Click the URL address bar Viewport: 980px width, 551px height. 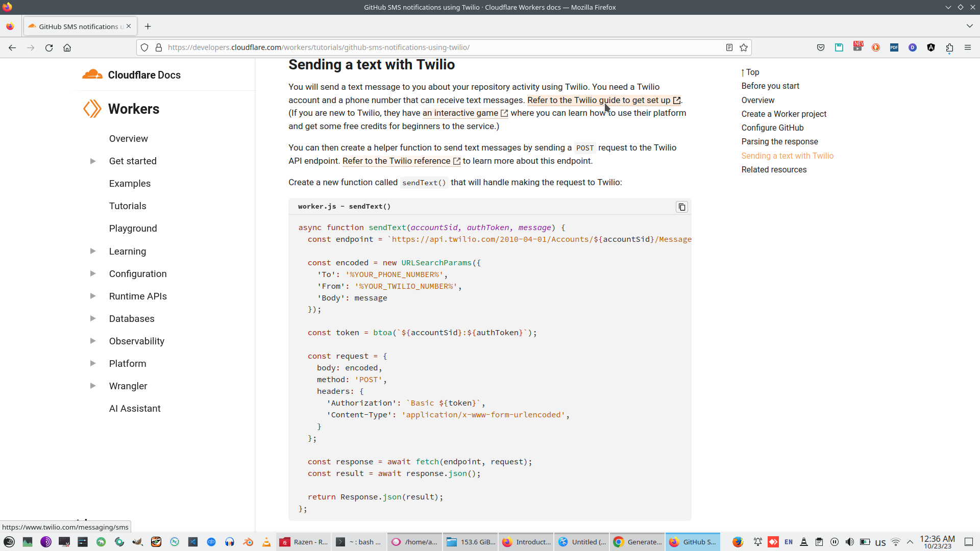[x=439, y=47]
